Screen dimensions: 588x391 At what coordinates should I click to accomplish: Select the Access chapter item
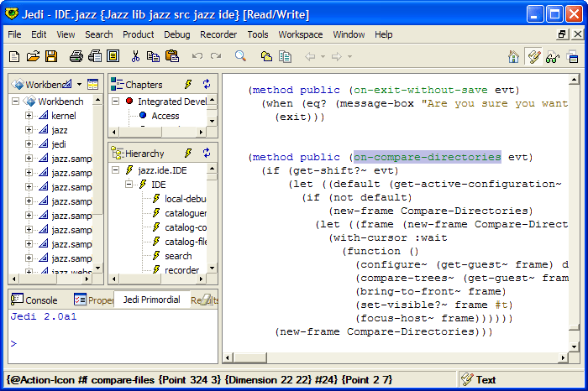(165, 116)
